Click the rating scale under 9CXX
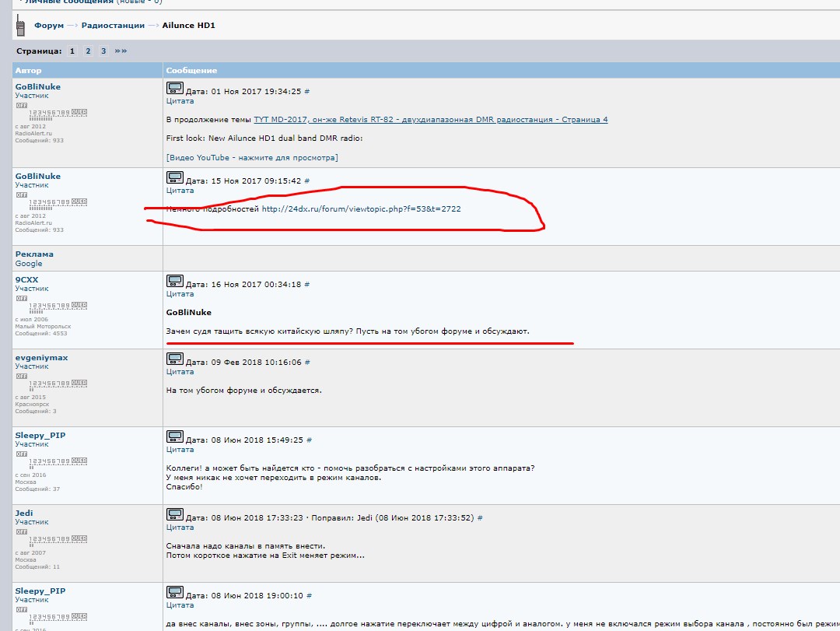Viewport: 840px width, 631px height. point(58,307)
